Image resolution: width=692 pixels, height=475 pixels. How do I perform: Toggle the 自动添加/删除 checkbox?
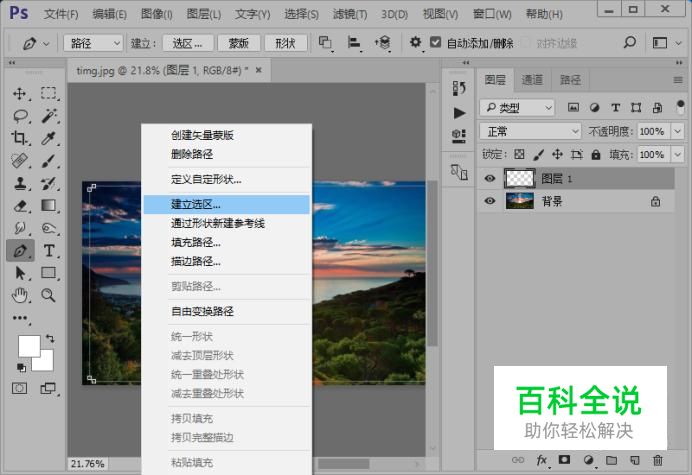(435, 43)
